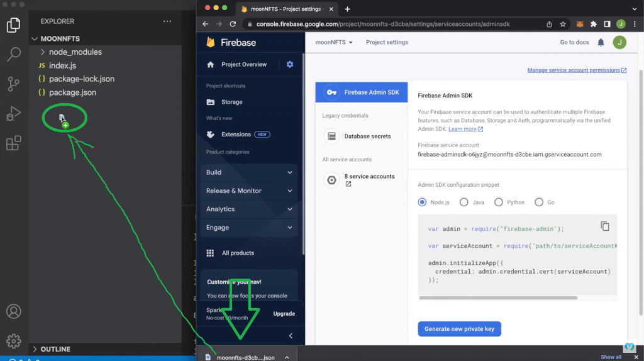Open Project settings header link

(387, 42)
